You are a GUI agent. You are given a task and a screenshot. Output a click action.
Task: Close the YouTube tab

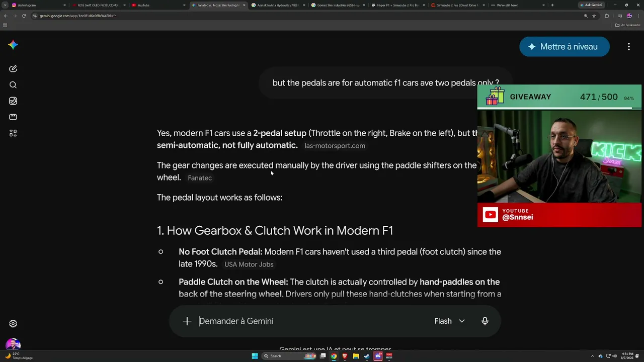tap(184, 5)
